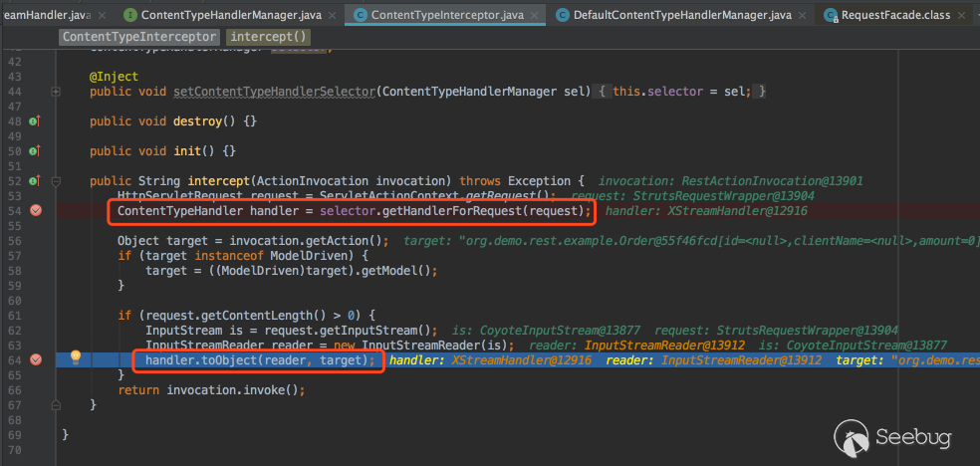Click inline hint 'reader: InputStreamReader@13912' on line 63
The height and width of the screenshot is (466, 980).
[636, 345]
